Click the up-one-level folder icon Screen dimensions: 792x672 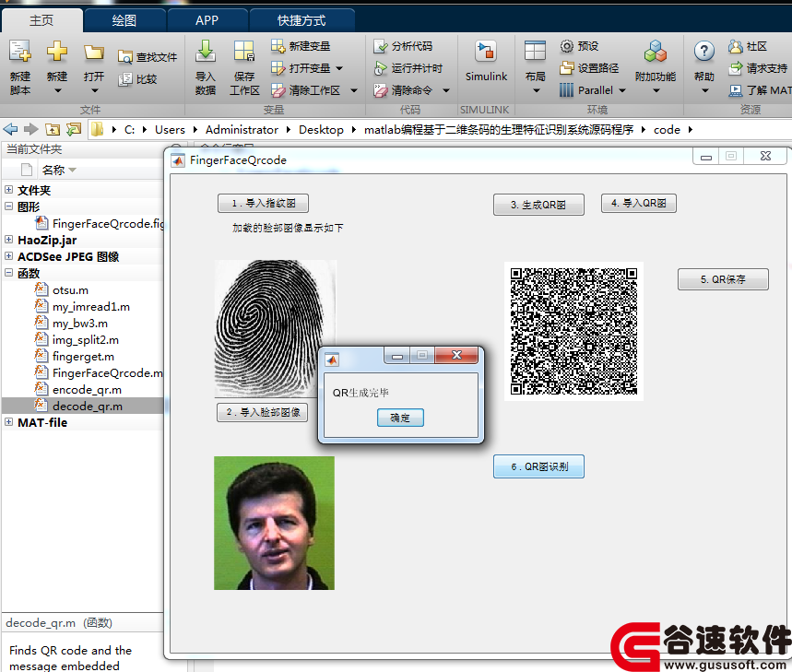(x=53, y=130)
